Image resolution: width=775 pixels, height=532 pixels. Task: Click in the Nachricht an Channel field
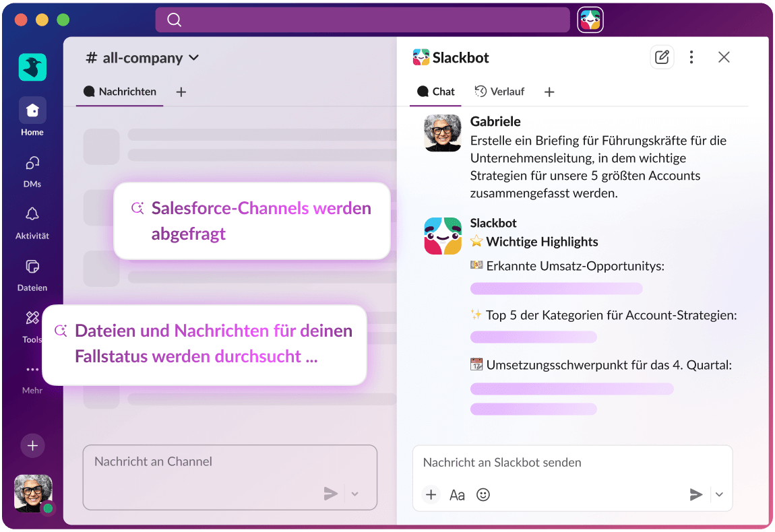(230, 477)
